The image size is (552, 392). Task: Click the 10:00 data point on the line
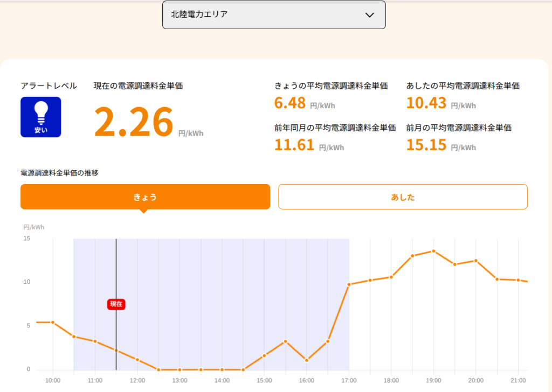point(53,323)
